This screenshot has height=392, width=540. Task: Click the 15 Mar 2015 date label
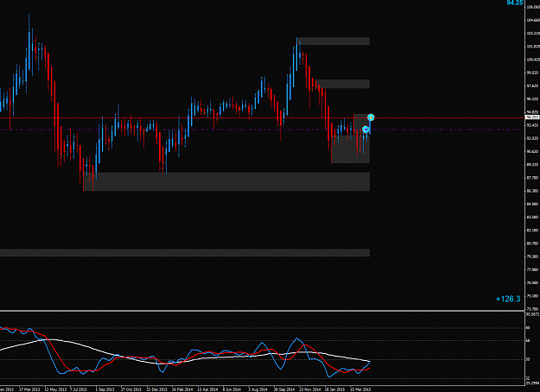360,389
